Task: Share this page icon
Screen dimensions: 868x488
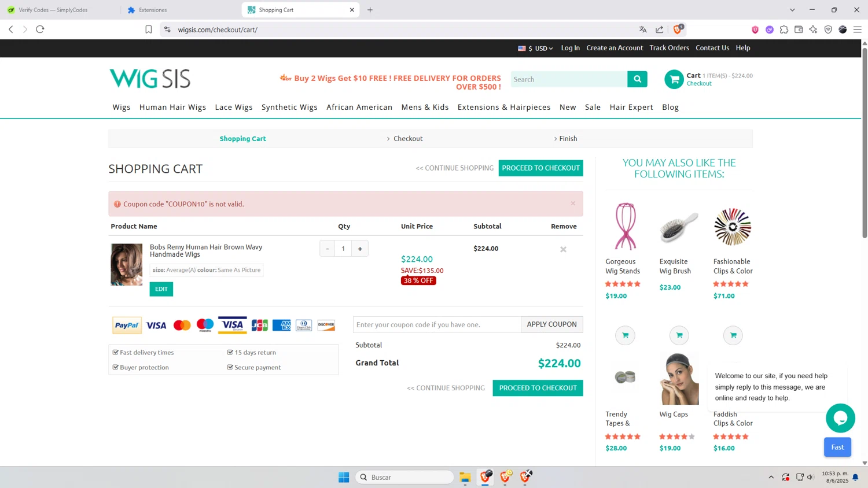Action: (x=660, y=29)
